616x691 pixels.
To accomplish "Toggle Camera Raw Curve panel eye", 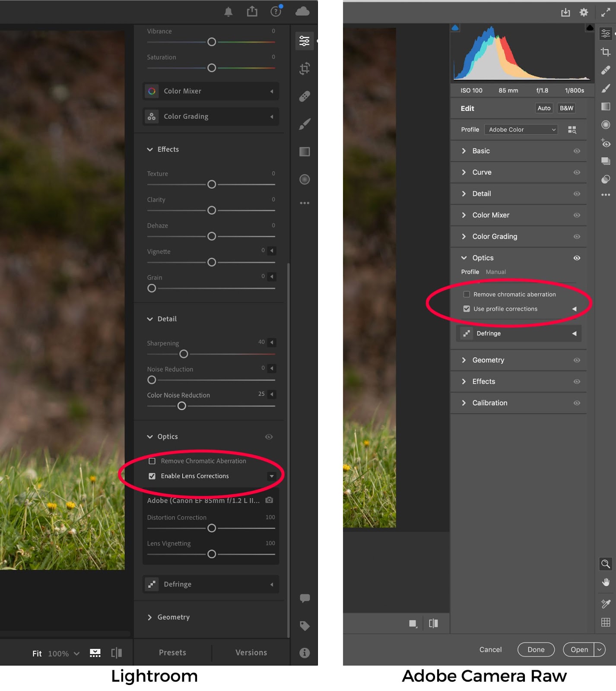I will coord(577,172).
